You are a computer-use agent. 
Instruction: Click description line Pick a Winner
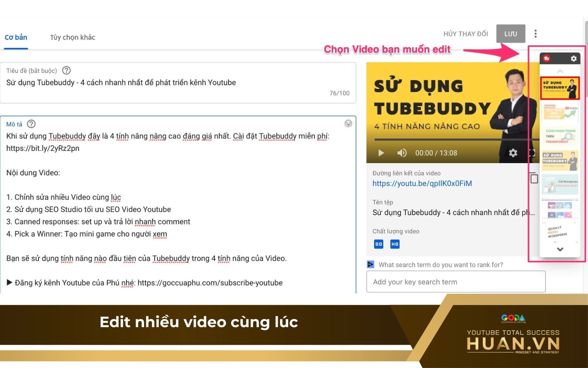coord(87,234)
